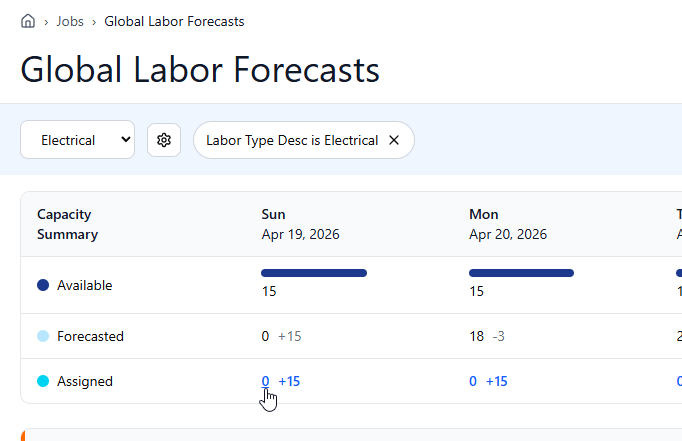The image size is (682, 441).
Task: Click Monday's +15 assigned difference
Action: (497, 381)
